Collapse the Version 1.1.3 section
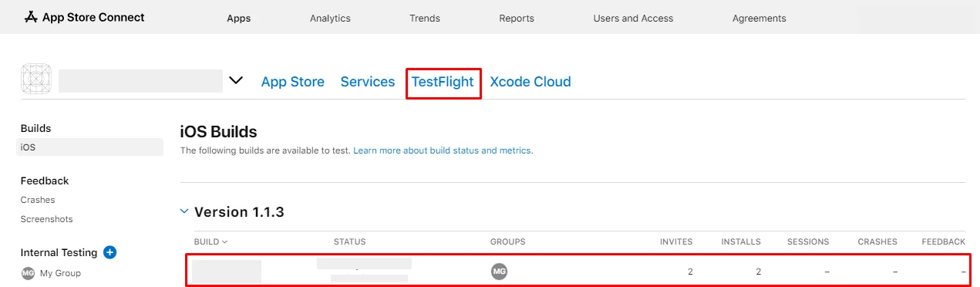Image resolution: width=980 pixels, height=287 pixels. tap(184, 211)
